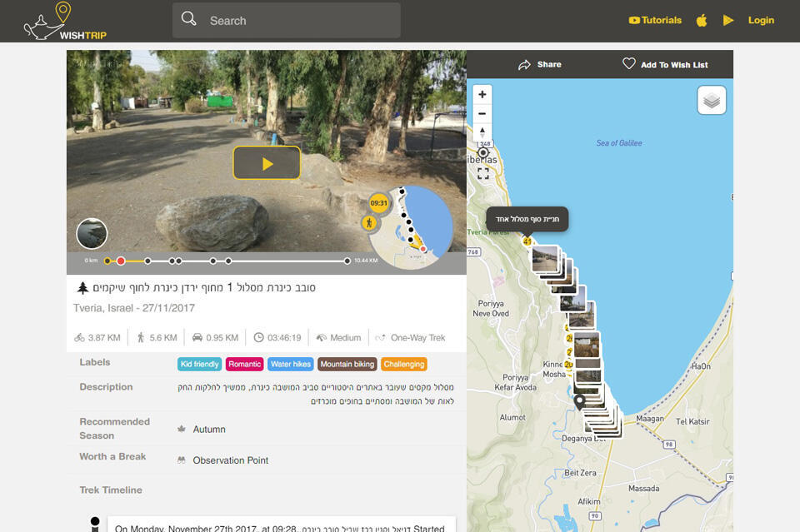This screenshot has width=800, height=532.
Task: Zoom in on the map
Action: tap(482, 94)
